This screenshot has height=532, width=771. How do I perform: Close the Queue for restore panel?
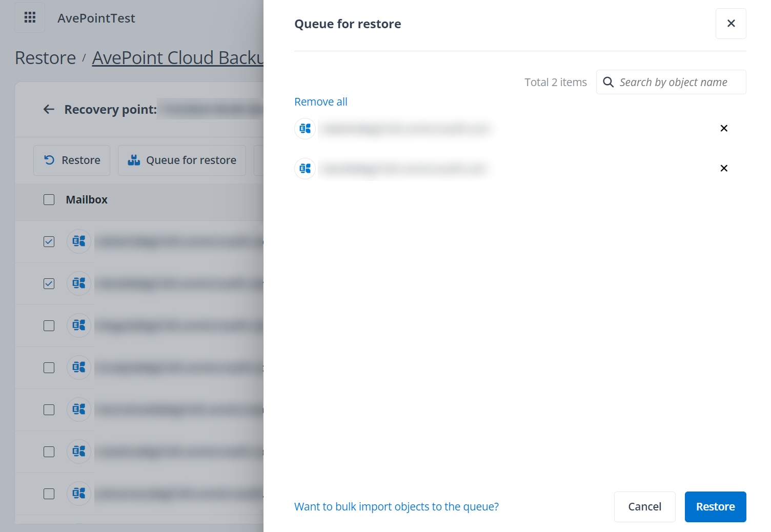pyautogui.click(x=731, y=24)
